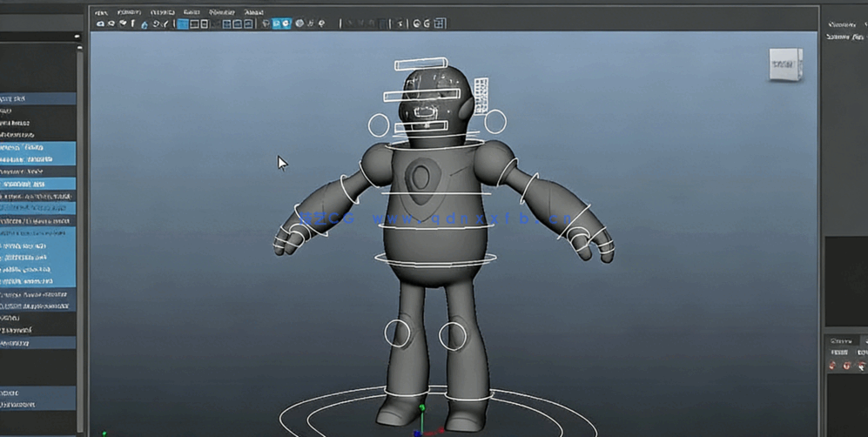868x437 pixels.
Task: Click the robot's chest shield emblem
Action: coord(422,178)
